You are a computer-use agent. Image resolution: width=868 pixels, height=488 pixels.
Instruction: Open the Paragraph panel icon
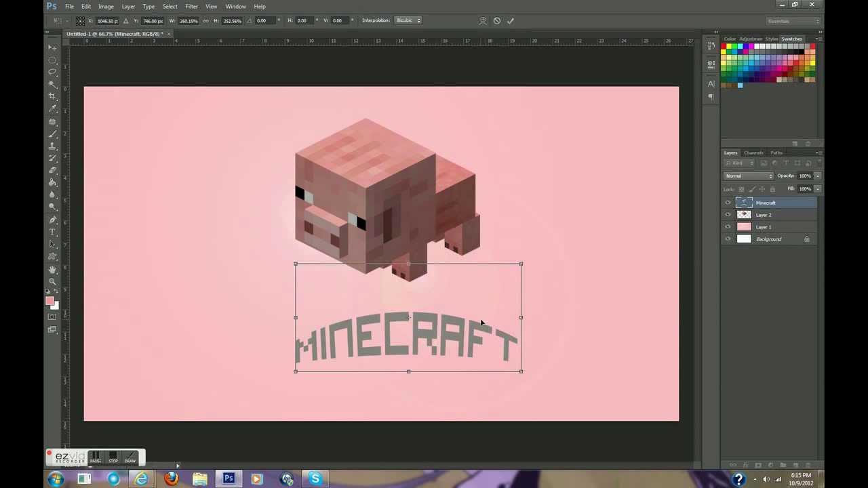[x=711, y=97]
